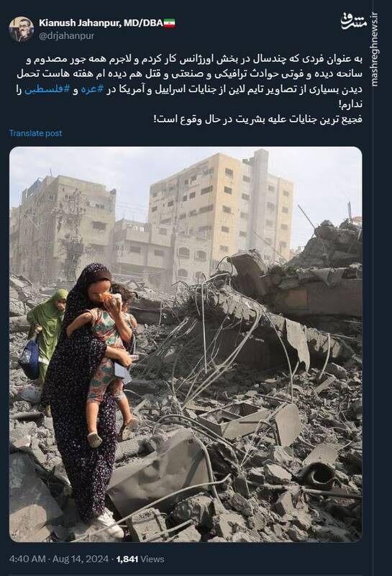Image resolution: width=392 pixels, height=576 pixels.
Task: Open the @drjahanpur handle link
Action: 66,35
